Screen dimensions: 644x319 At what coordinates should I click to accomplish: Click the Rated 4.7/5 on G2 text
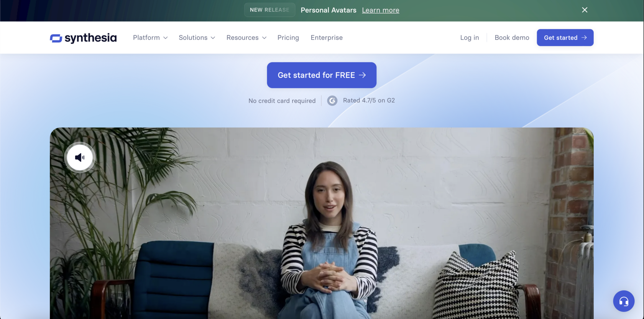[369, 101]
